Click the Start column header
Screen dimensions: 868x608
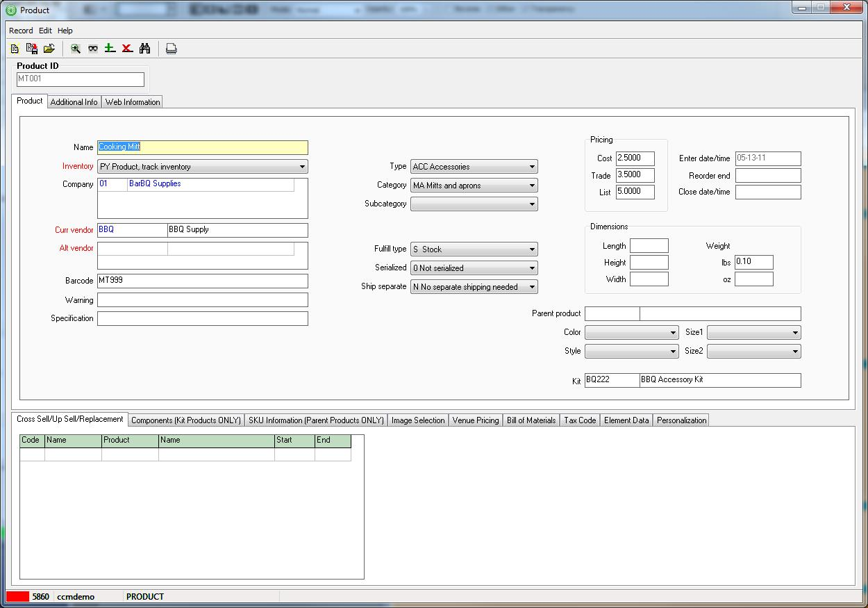pos(294,441)
